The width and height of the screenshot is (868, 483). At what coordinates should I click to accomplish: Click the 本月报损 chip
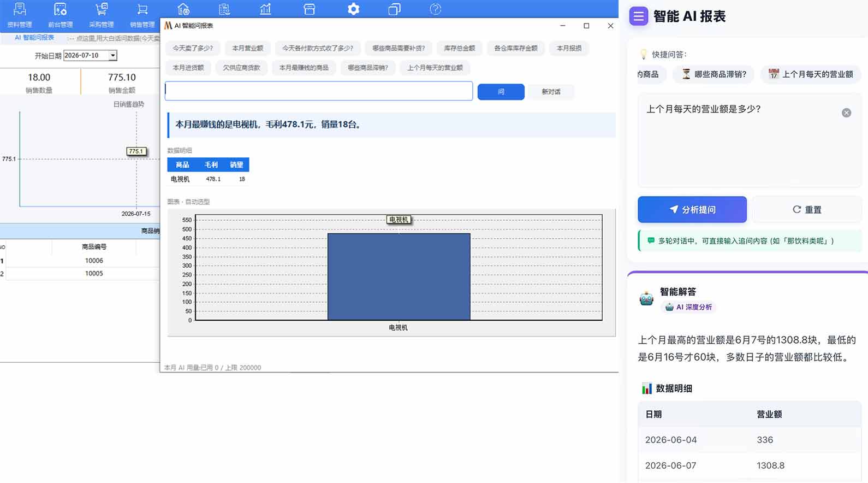[569, 48]
